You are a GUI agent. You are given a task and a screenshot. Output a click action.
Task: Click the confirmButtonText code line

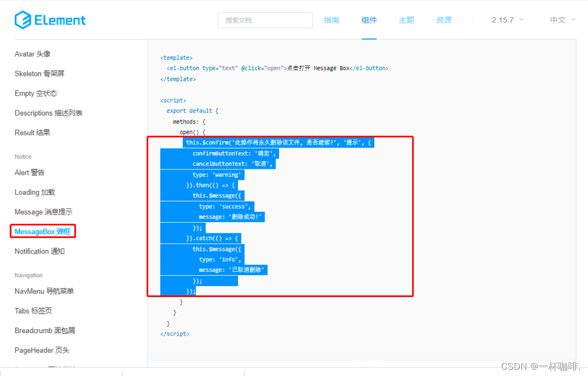click(235, 154)
